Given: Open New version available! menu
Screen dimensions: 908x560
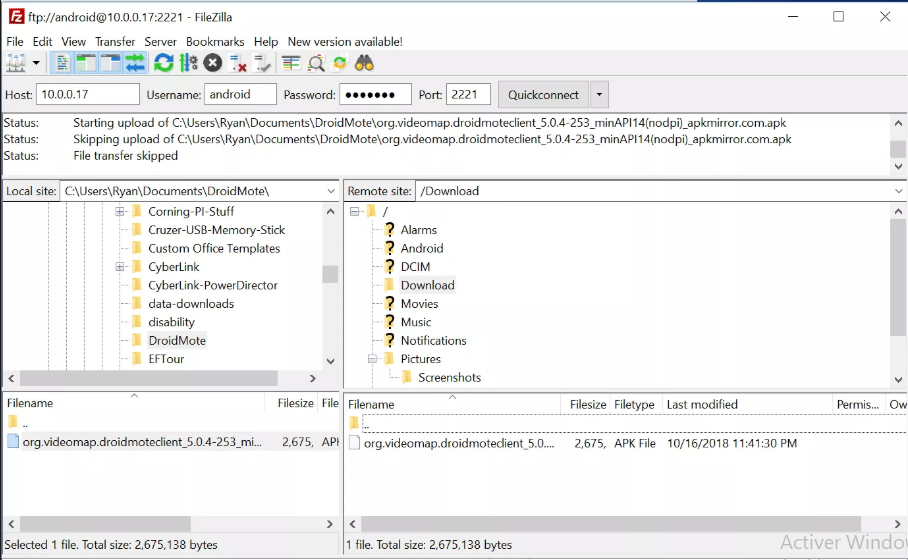Looking at the screenshot, I should pyautogui.click(x=345, y=42).
